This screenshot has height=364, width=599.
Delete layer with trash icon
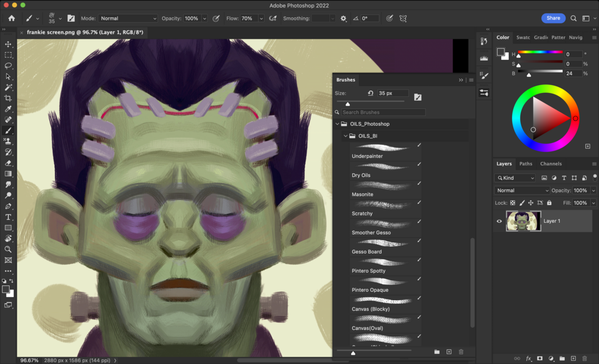tap(585, 358)
